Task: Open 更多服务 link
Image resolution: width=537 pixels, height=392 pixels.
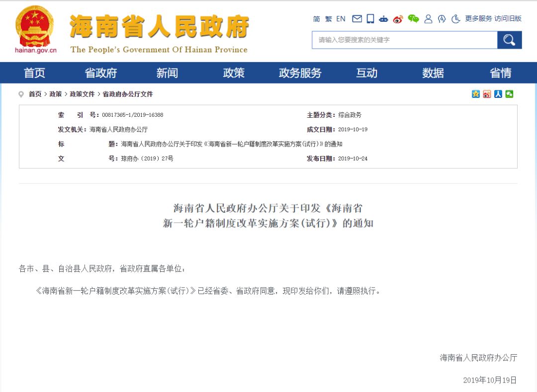Action: 478,19
